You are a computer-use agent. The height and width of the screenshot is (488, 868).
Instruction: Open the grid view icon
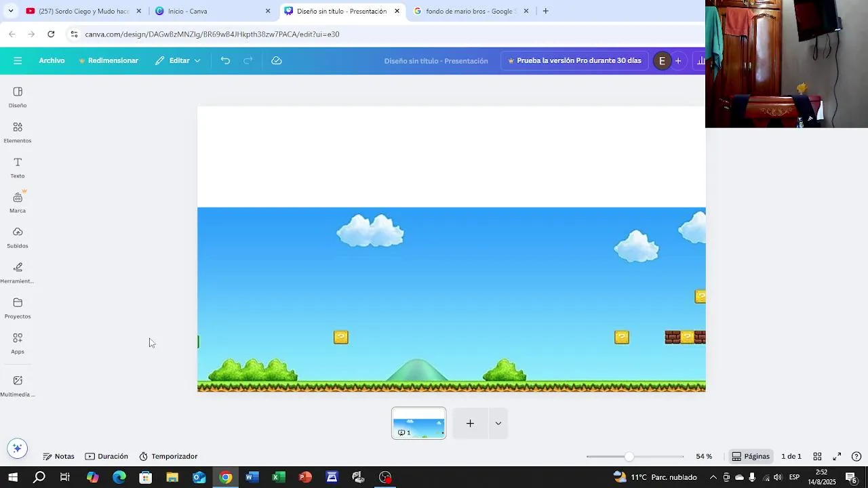(817, 457)
